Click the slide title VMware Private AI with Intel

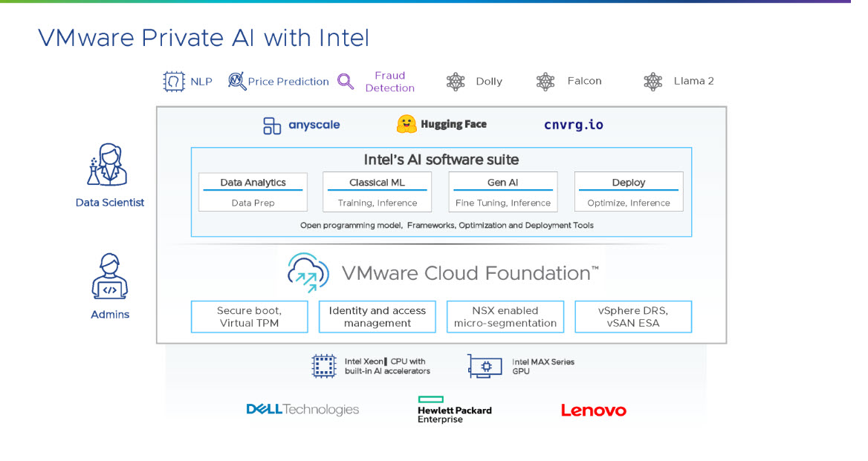[203, 38]
